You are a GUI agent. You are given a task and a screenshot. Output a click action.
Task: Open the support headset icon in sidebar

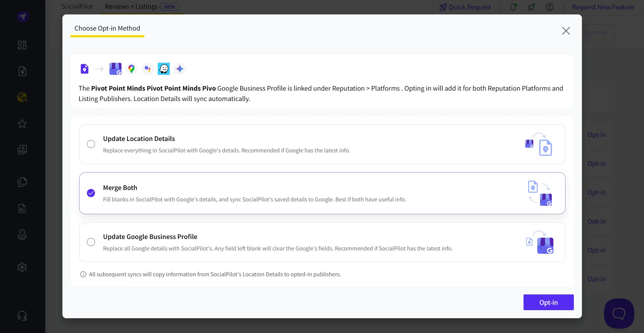tap(22, 316)
